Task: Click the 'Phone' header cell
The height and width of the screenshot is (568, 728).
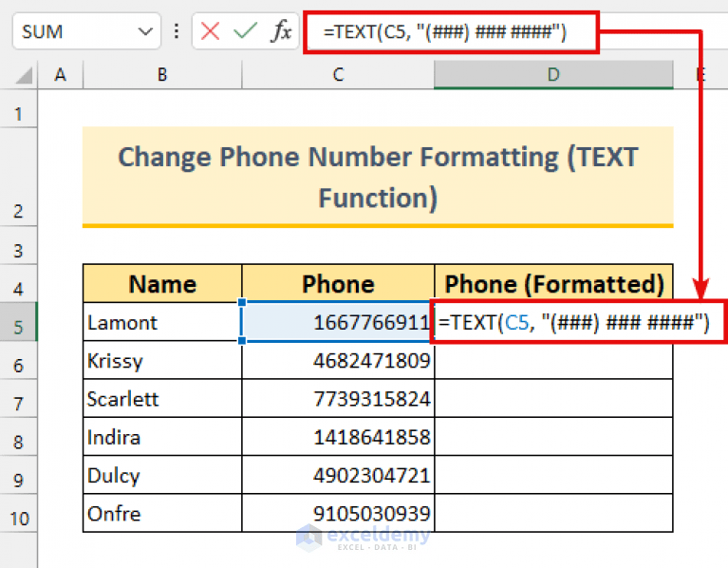Action: (338, 284)
